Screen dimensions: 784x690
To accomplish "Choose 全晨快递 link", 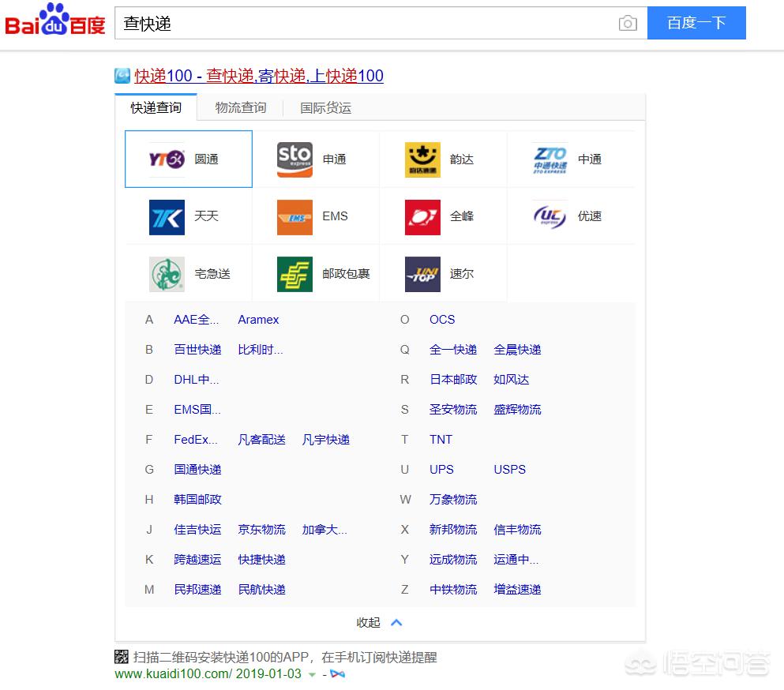I will tap(517, 350).
